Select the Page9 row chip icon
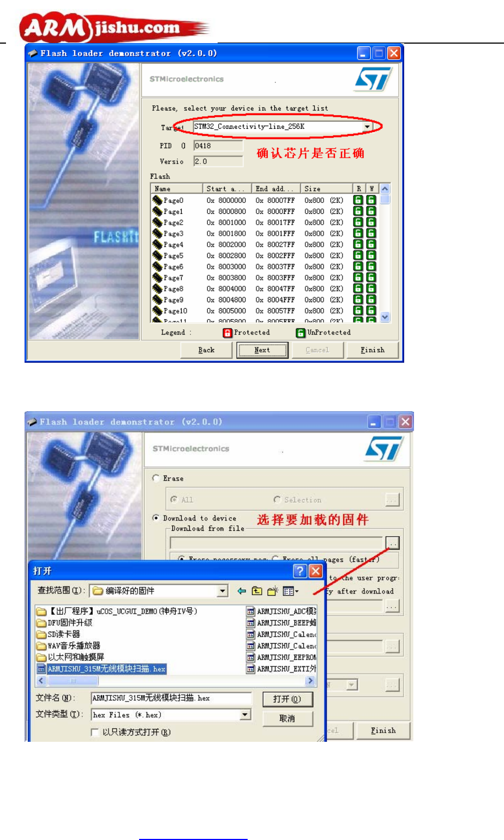 pyautogui.click(x=158, y=299)
